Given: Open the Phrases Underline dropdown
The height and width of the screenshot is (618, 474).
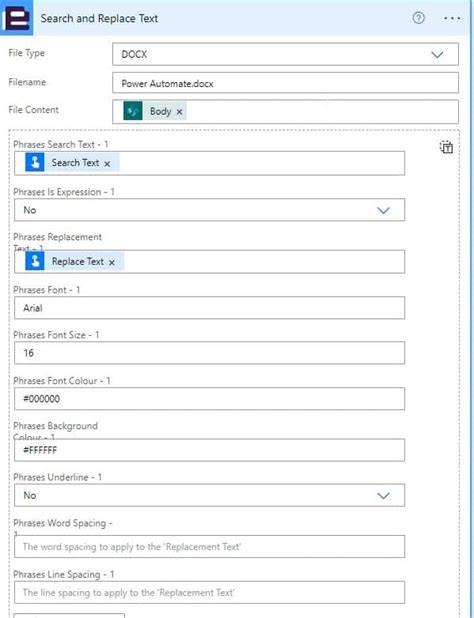Looking at the screenshot, I should 209,495.
